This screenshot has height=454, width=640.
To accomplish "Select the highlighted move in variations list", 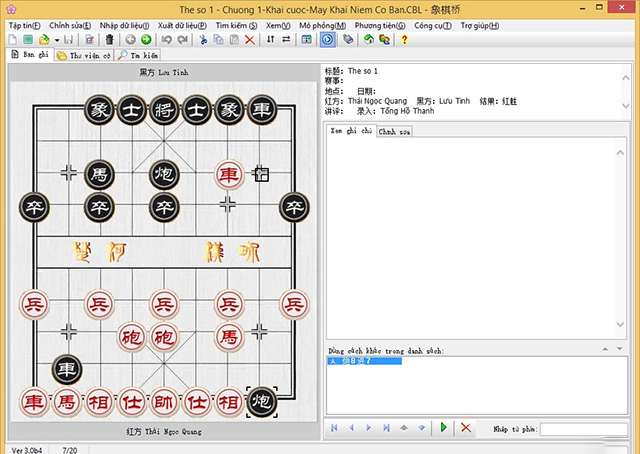I will [x=364, y=361].
